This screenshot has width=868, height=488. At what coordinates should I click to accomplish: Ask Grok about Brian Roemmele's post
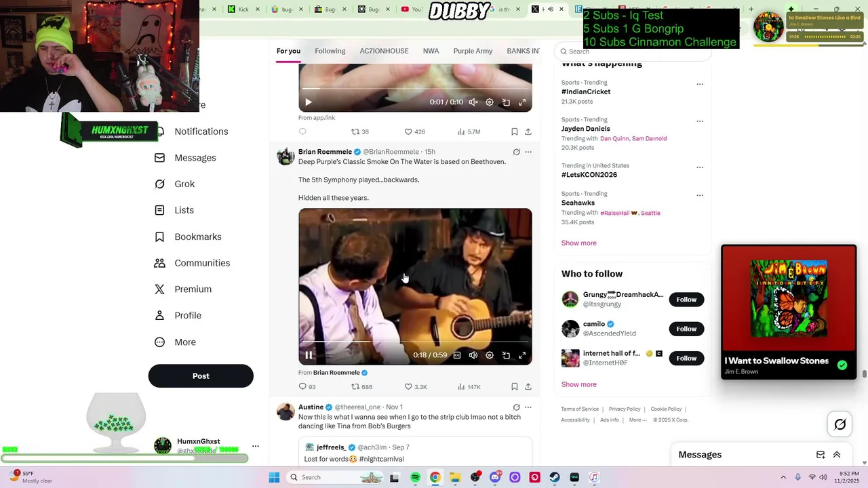[516, 152]
